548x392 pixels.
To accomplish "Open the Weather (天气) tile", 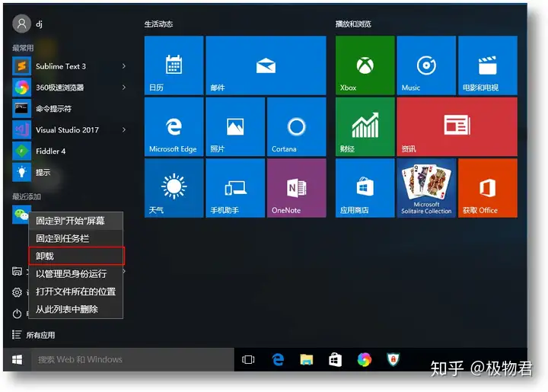I will click(174, 188).
